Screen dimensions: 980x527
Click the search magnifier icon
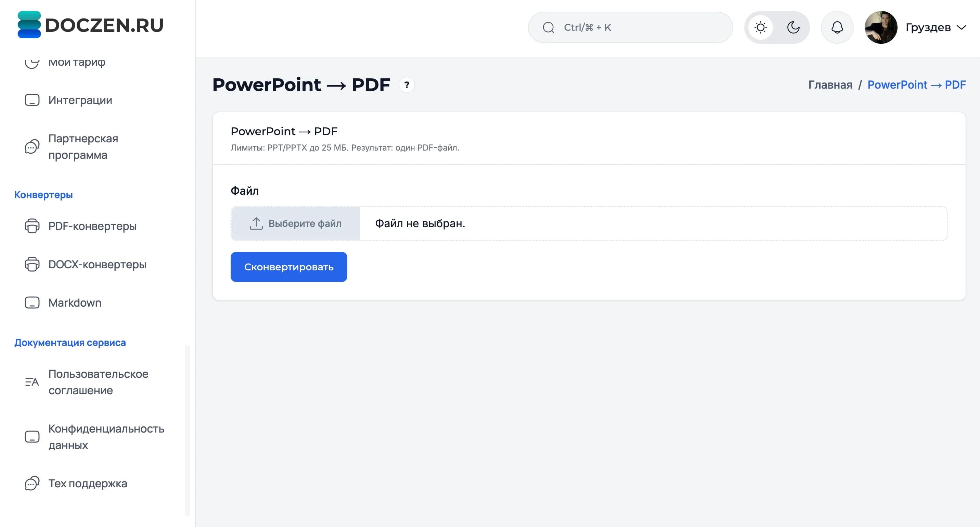coord(548,27)
